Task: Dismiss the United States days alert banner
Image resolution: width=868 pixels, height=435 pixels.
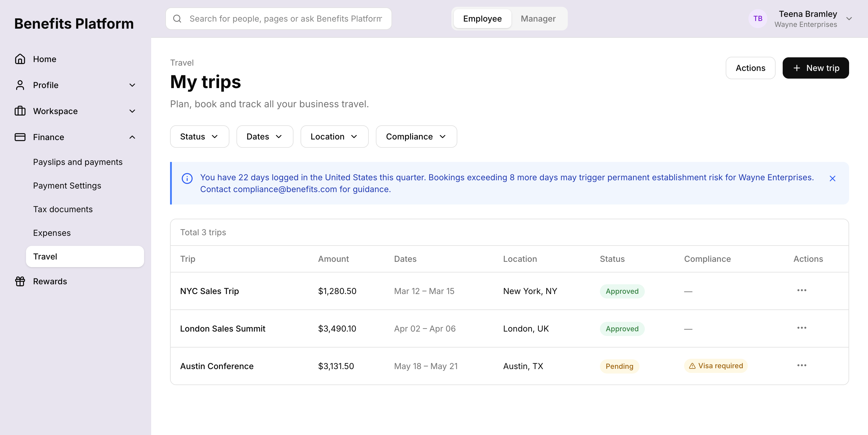Action: 832,178
